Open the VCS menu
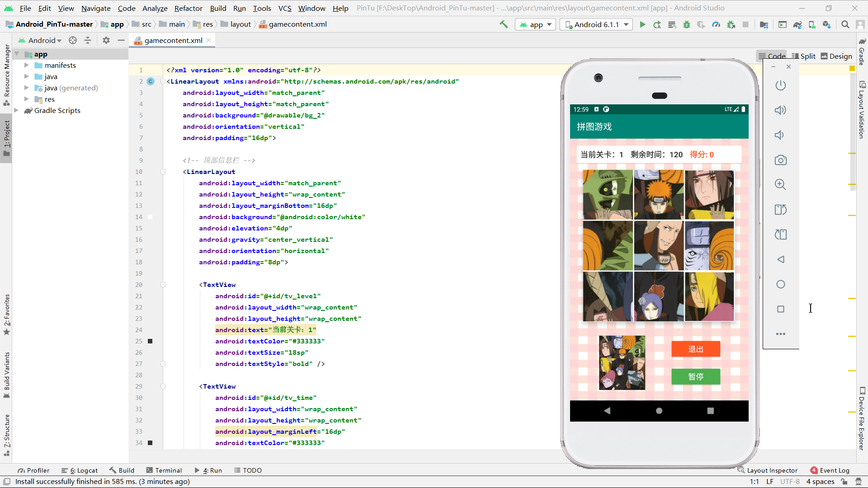Viewport: 868px width, 488px height. point(285,8)
